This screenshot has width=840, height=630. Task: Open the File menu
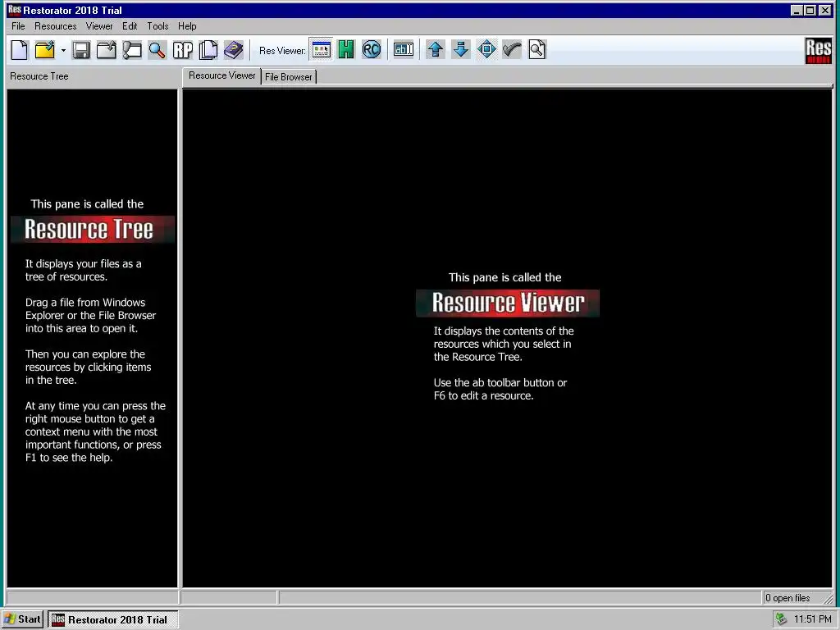(18, 26)
